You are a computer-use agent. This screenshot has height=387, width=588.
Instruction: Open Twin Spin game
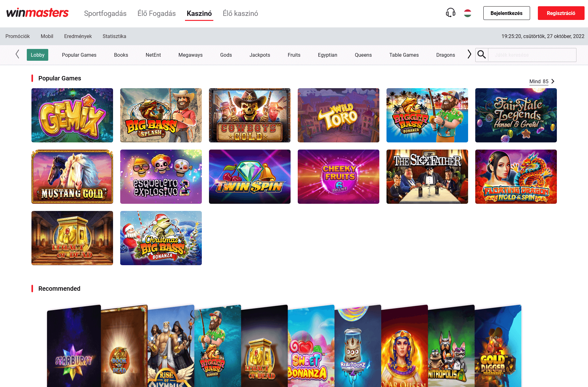(x=250, y=177)
